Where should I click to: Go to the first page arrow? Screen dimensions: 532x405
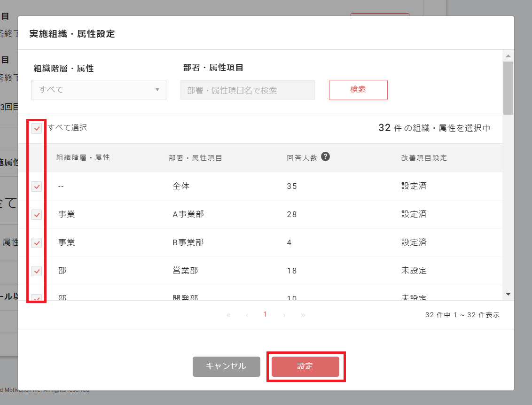click(x=228, y=315)
